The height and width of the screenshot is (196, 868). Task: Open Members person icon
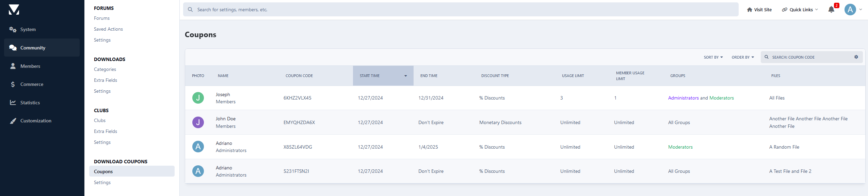click(x=13, y=66)
